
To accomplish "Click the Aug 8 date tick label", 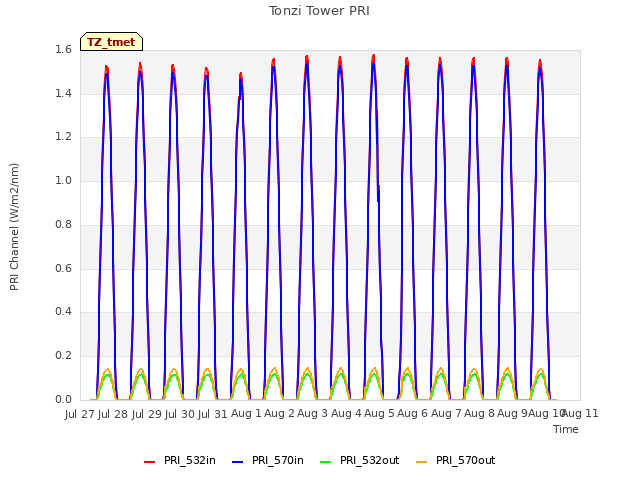I will pos(479,414).
